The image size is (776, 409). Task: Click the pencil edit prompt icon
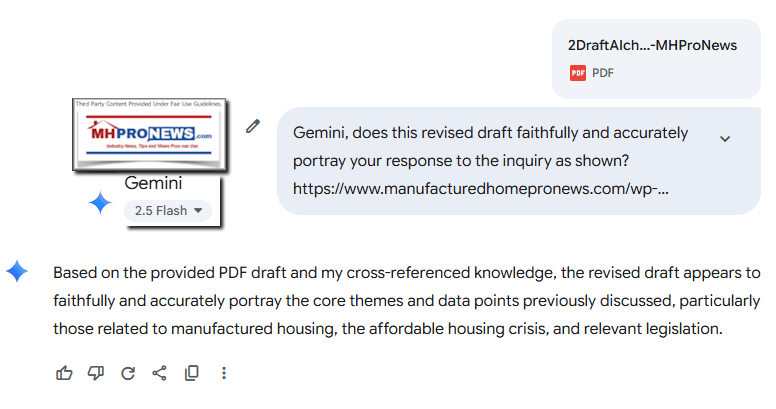[254, 126]
